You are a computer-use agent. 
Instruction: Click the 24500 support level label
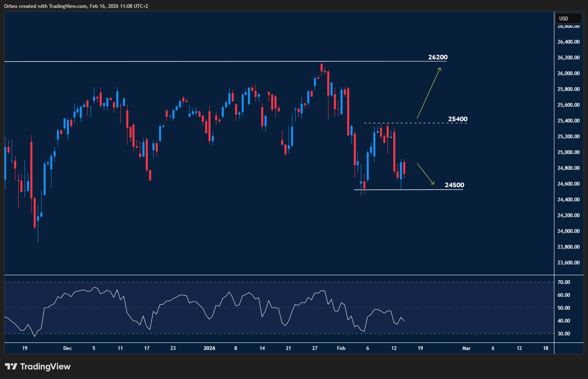pyautogui.click(x=454, y=185)
